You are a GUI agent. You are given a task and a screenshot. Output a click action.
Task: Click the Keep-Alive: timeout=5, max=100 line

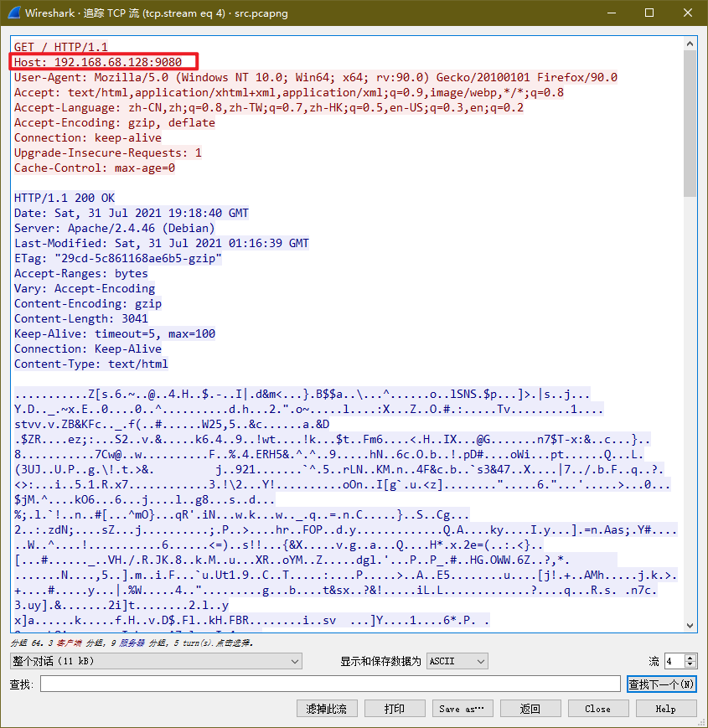click(x=115, y=333)
